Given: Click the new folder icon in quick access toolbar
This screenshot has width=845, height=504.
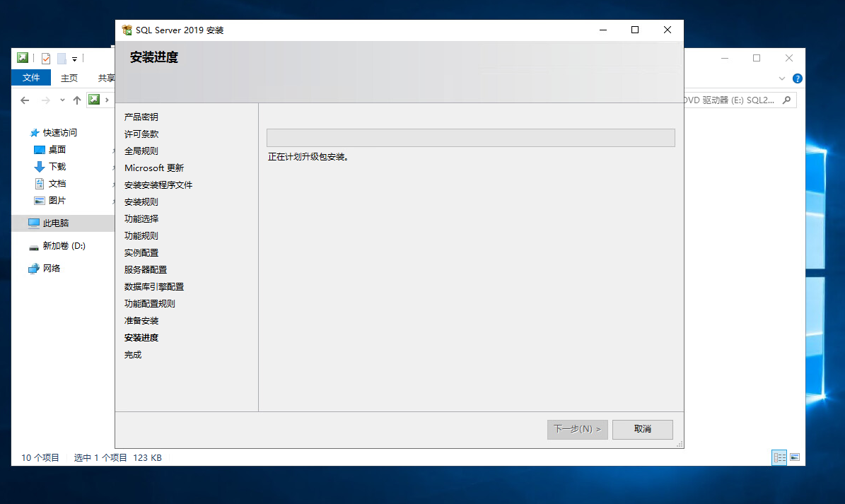Looking at the screenshot, I should 62,59.
